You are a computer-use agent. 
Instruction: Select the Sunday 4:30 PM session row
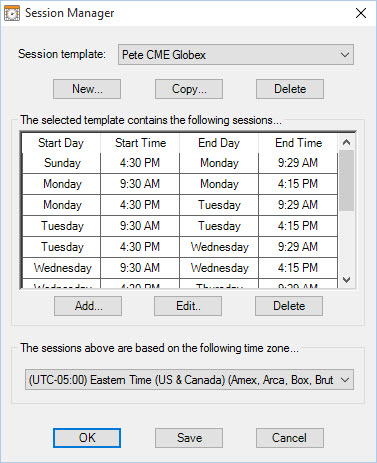180,163
